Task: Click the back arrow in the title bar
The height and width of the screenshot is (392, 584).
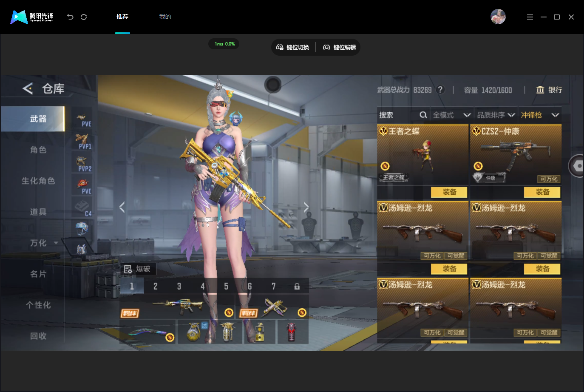Action: 70,17
